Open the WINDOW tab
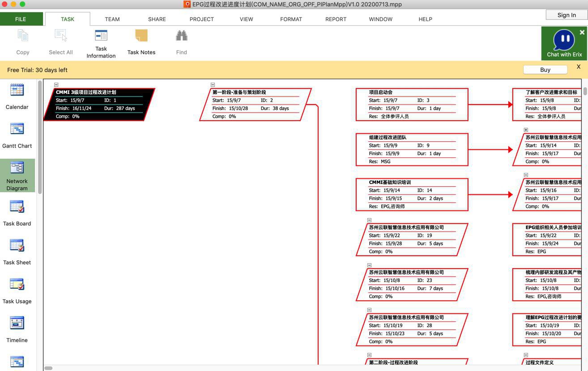 [381, 19]
